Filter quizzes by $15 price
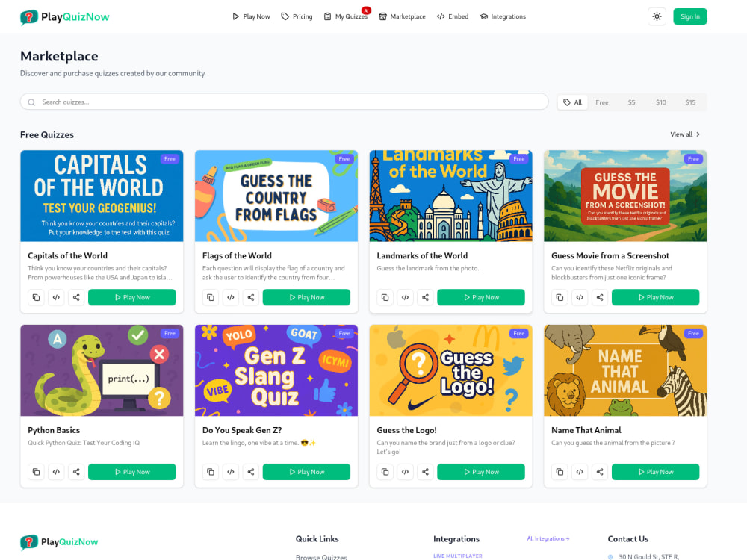The width and height of the screenshot is (747, 560). (x=690, y=102)
